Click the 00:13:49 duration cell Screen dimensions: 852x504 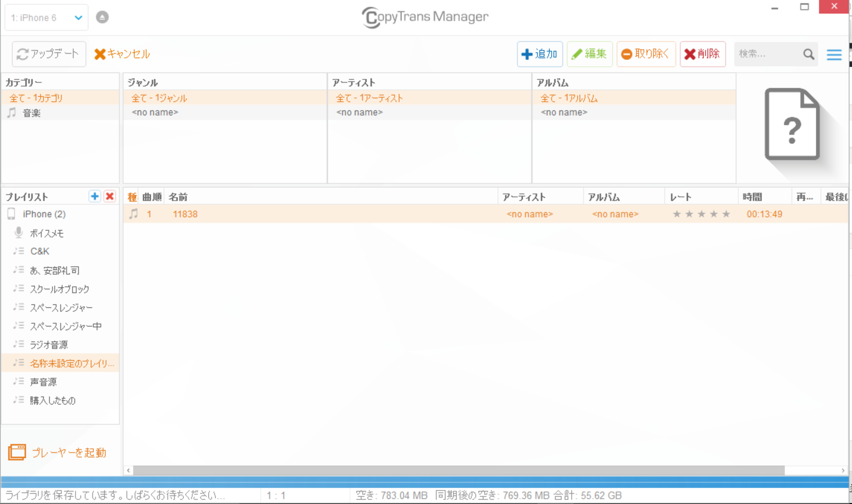point(764,214)
